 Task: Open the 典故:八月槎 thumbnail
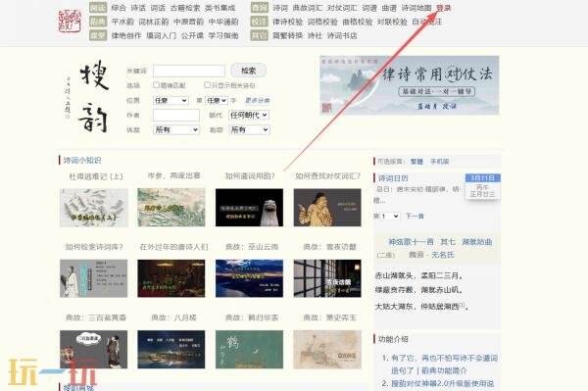point(171,350)
